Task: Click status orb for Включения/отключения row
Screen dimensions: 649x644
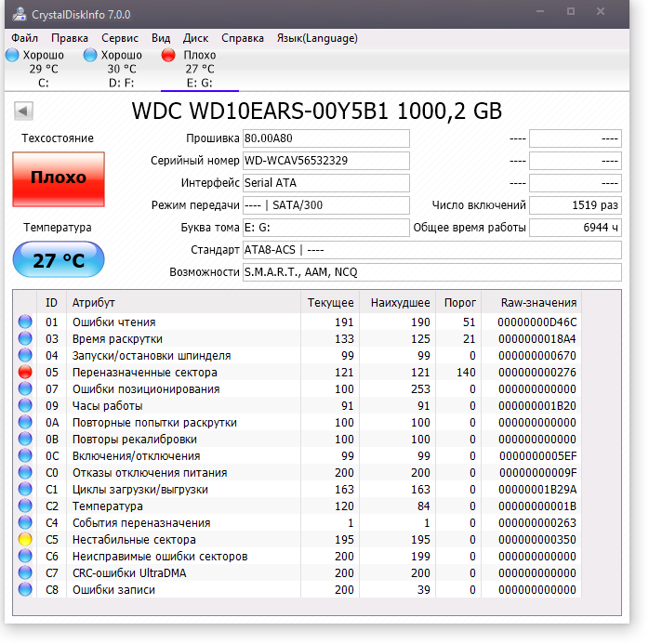Action: point(25,455)
